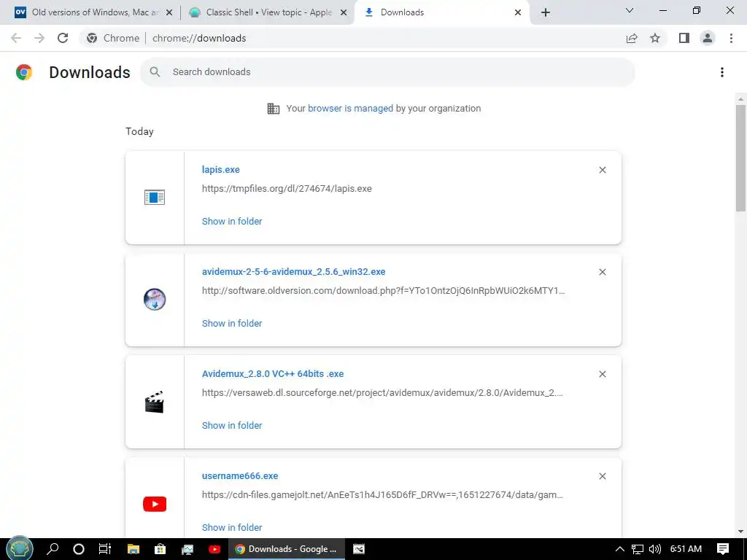Image resolution: width=747 pixels, height=560 pixels.
Task: Open Cortana circle on taskbar
Action: pos(79,549)
